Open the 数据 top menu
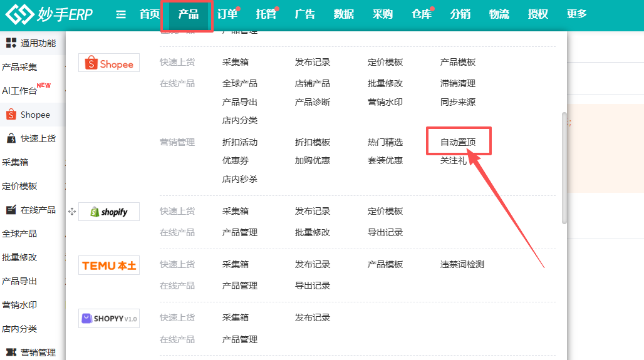Image resolution: width=644 pixels, height=360 pixels. (x=344, y=14)
